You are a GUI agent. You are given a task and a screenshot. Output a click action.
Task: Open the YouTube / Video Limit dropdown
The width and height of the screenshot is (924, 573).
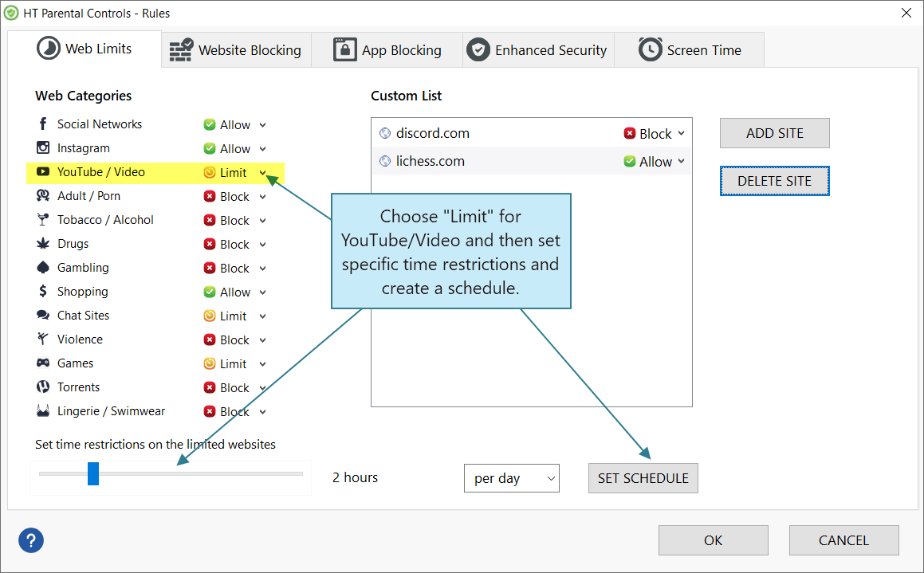click(x=263, y=173)
